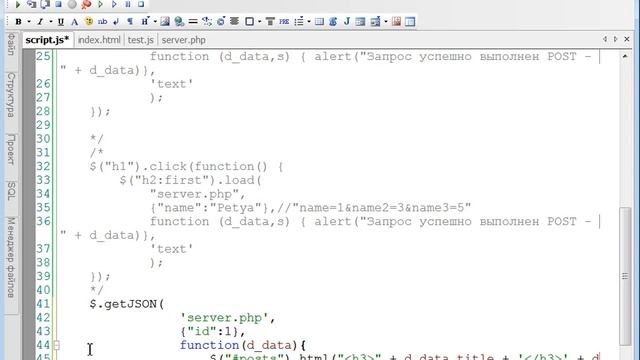The width and height of the screenshot is (640, 360).
Task: Click the blue square stop icon in the top toolbar
Action: 58,4
